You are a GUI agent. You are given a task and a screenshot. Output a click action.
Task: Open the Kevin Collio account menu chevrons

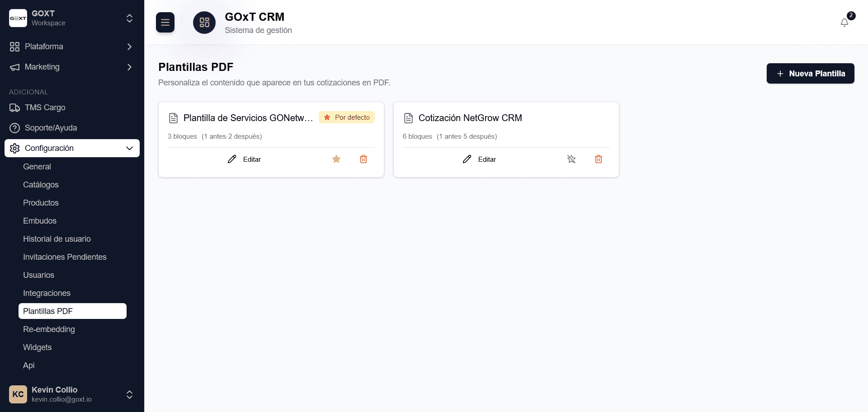(129, 394)
